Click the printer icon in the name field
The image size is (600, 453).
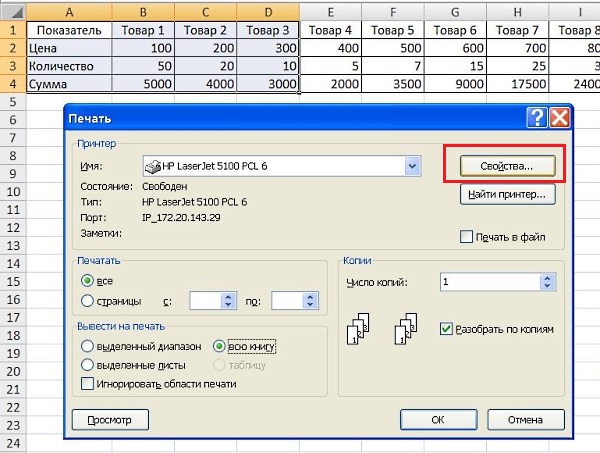(x=151, y=165)
